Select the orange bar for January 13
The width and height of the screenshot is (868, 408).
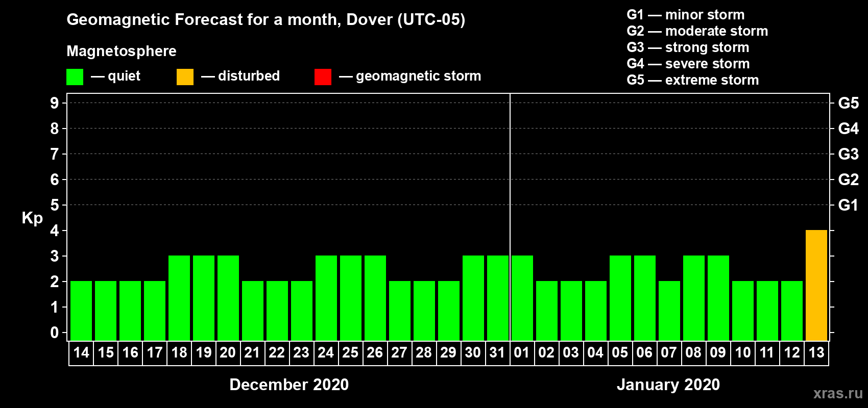click(x=816, y=285)
